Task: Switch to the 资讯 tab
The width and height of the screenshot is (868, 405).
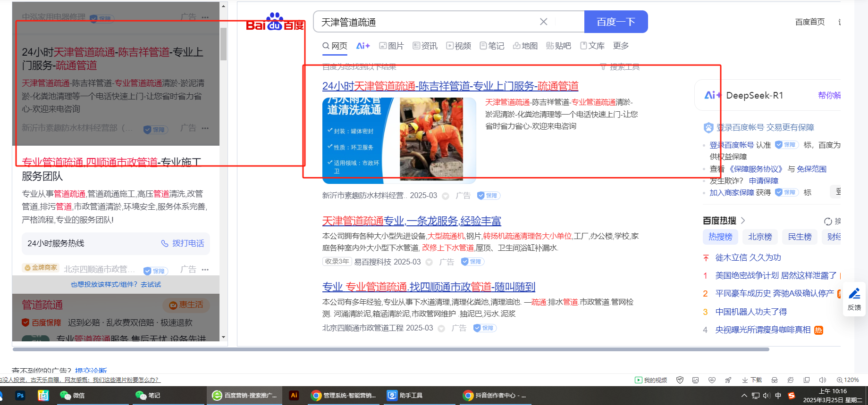Action: 425,46
